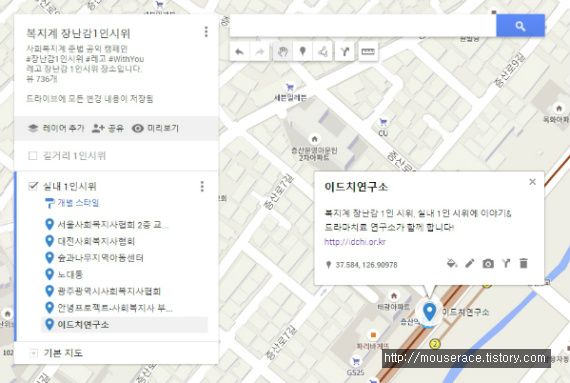Screen dimensions: 570x383
Task: Select 안녕프로젝트 사회복지사 list item
Action: pos(115,308)
